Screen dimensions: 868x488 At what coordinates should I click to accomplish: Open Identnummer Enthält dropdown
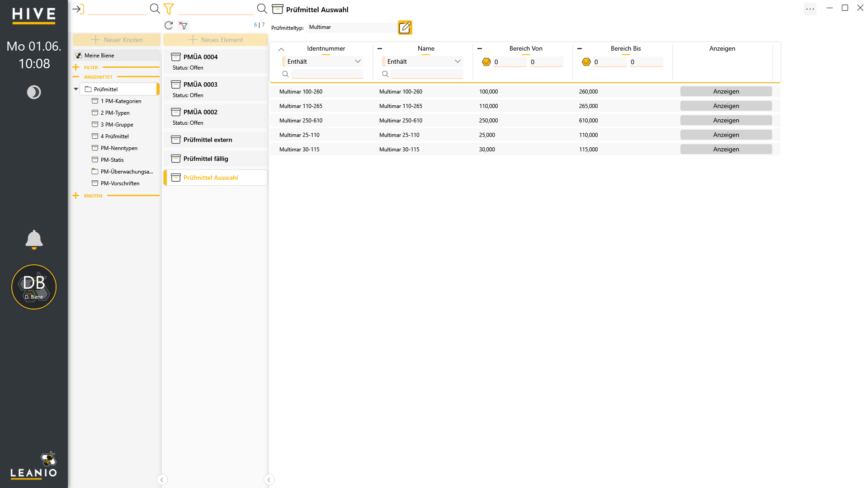click(323, 61)
